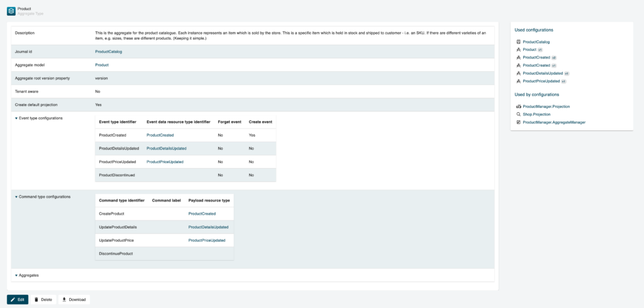The image size is (644, 308).
Task: Click the icon beside ProductManager.AggregateManager
Action: (x=518, y=122)
